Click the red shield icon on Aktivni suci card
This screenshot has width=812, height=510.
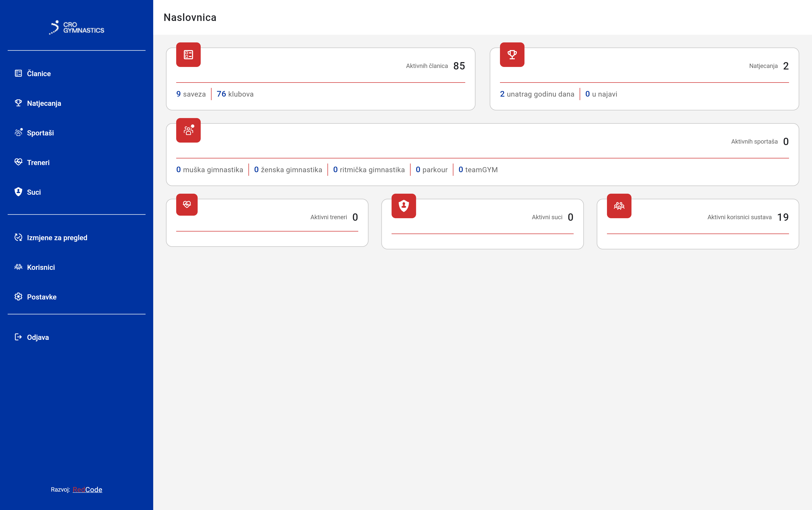pyautogui.click(x=403, y=206)
